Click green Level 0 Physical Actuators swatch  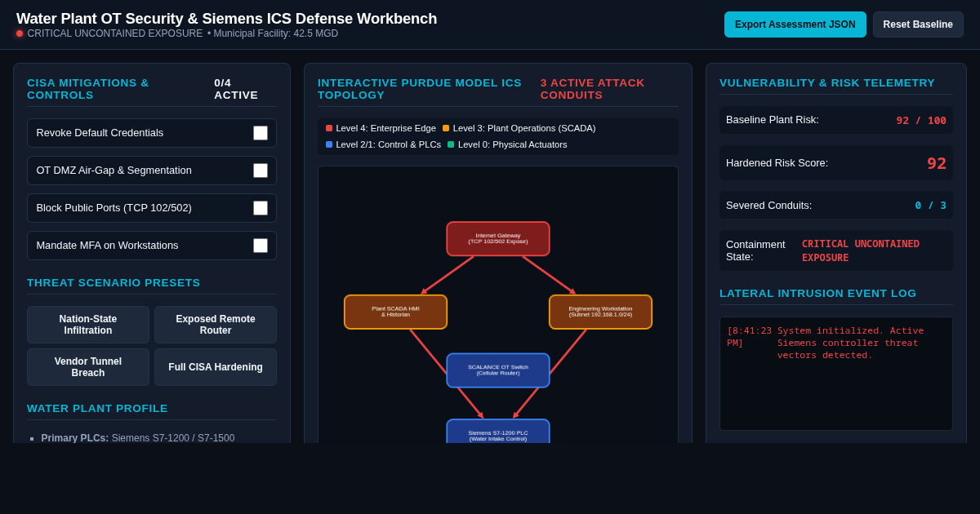(451, 144)
